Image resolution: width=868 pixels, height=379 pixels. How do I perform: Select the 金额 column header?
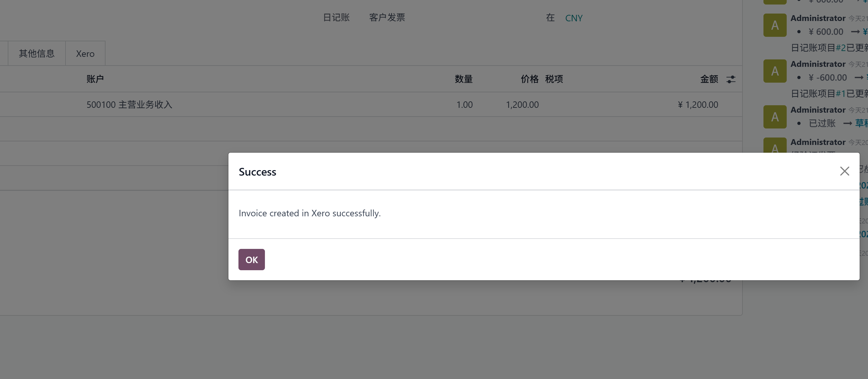tap(709, 79)
